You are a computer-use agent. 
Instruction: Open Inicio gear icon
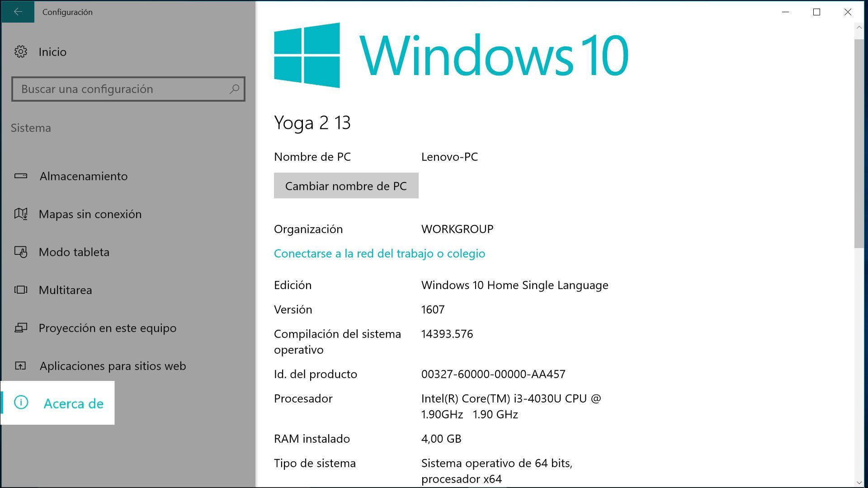(x=21, y=52)
